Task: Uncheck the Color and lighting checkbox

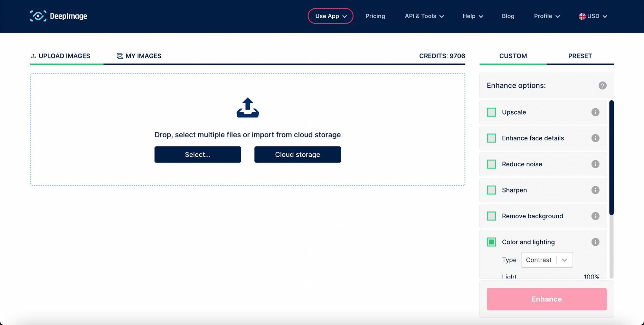Action: pos(491,242)
